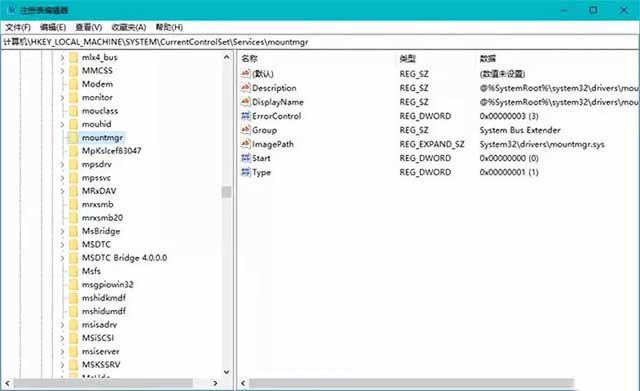
Task: Expand the mouhid key
Action: click(62, 124)
